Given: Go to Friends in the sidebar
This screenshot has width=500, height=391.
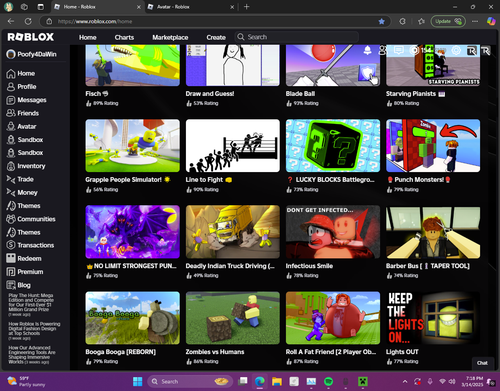Looking at the screenshot, I should coord(22,113).
